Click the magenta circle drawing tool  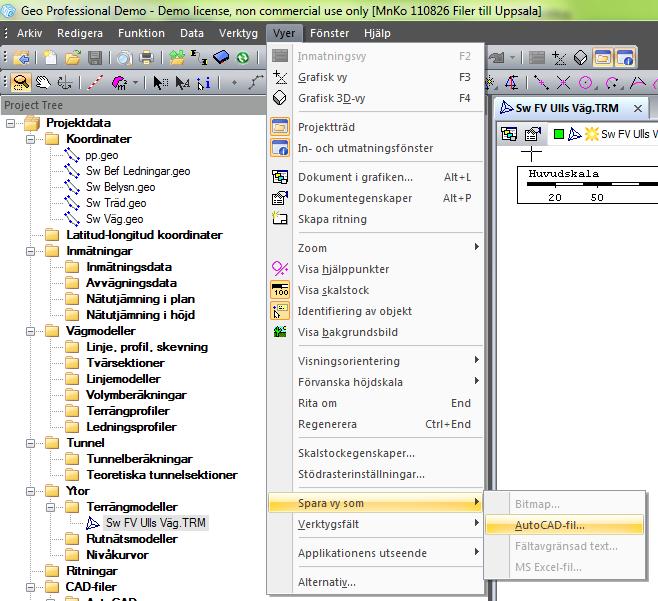point(585,83)
